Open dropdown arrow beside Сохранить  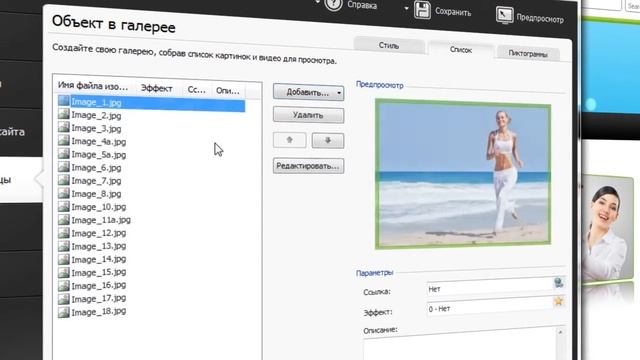pyautogui.click(x=406, y=8)
